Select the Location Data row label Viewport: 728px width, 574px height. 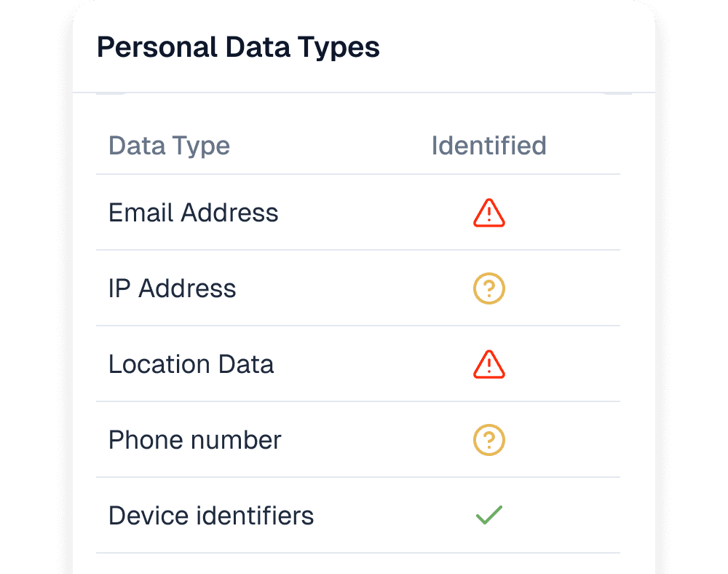tap(191, 364)
